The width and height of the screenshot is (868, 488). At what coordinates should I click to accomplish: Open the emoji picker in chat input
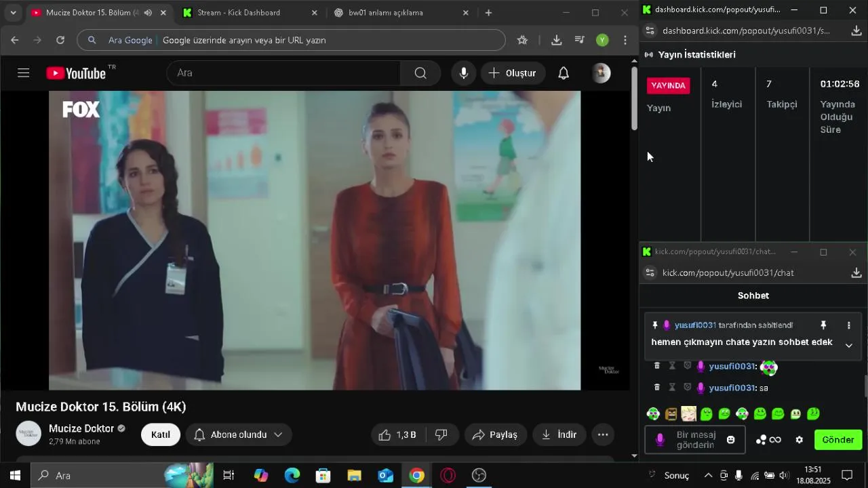[730, 440]
